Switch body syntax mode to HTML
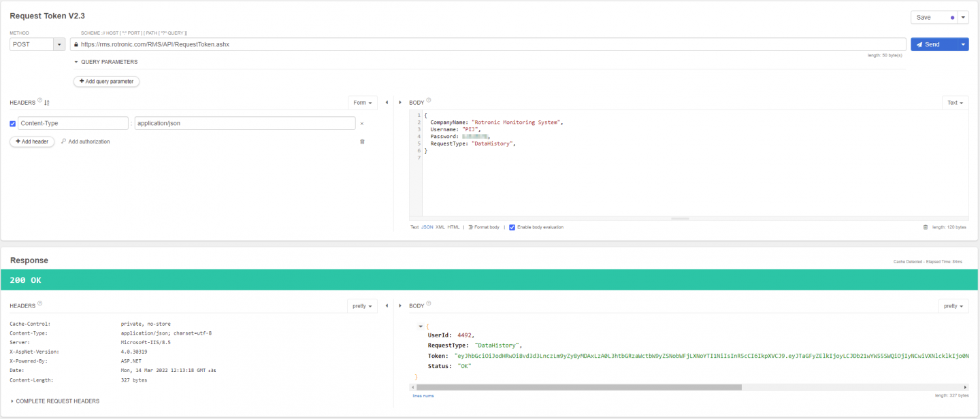The image size is (980, 419). (453, 227)
